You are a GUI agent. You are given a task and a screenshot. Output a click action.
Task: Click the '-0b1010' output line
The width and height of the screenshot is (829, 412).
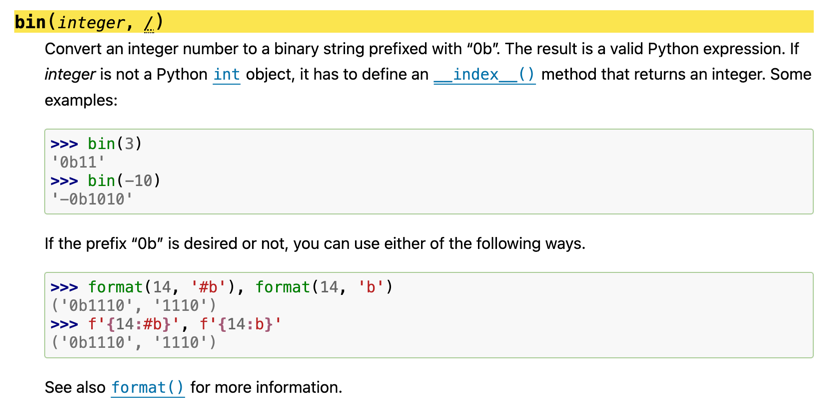(90, 200)
